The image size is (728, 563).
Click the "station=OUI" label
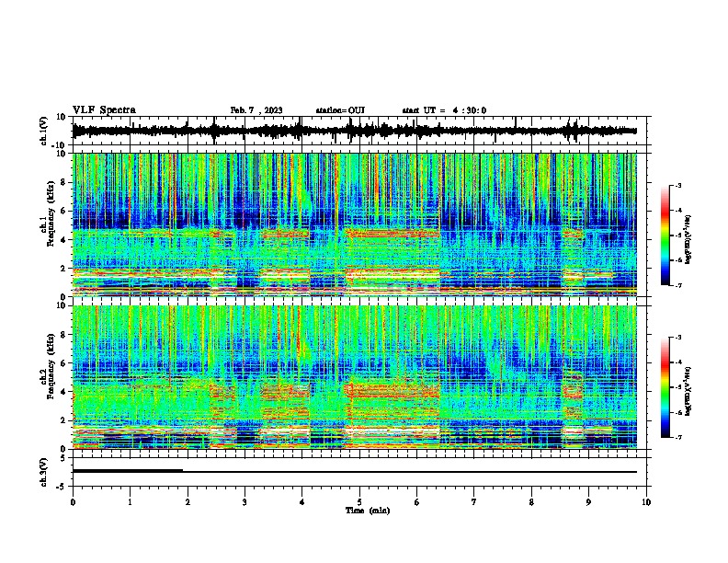tap(340, 110)
